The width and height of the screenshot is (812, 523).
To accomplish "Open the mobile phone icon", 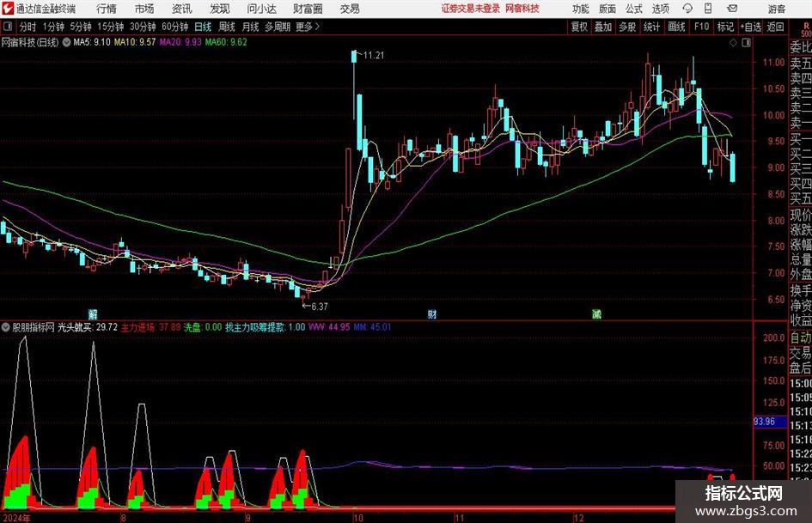I will point(708,9).
